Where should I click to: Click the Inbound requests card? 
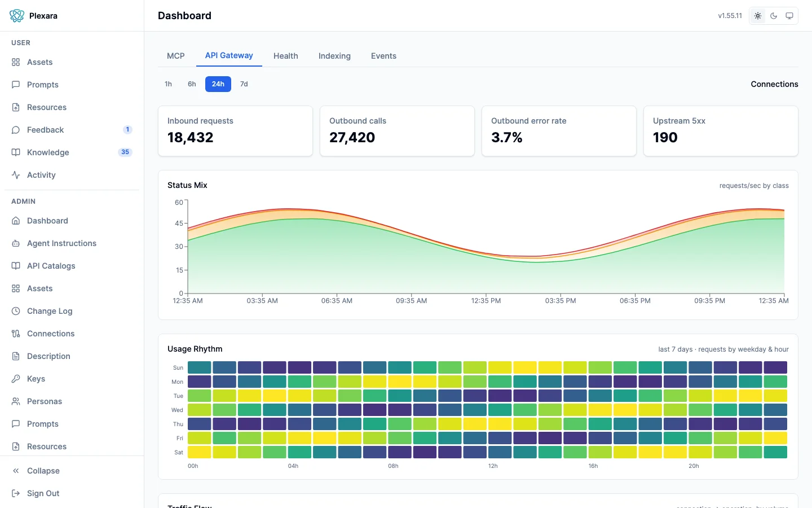tap(235, 131)
